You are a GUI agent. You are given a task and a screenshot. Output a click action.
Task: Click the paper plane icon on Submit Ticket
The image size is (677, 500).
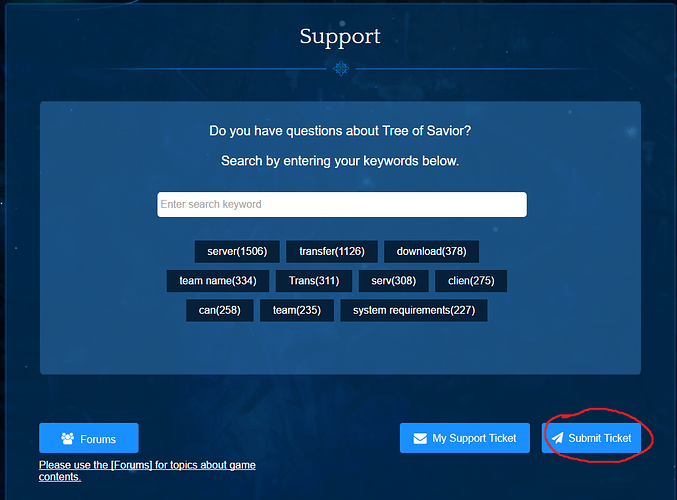(557, 438)
